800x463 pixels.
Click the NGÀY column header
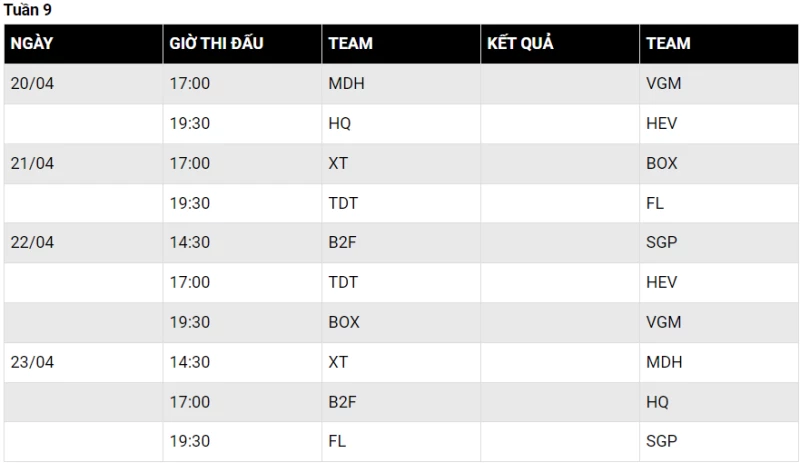(32, 44)
